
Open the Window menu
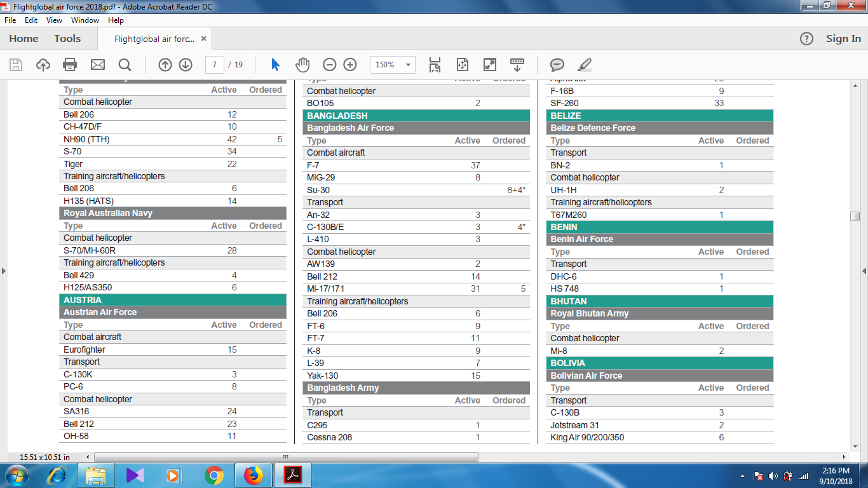tap(85, 20)
